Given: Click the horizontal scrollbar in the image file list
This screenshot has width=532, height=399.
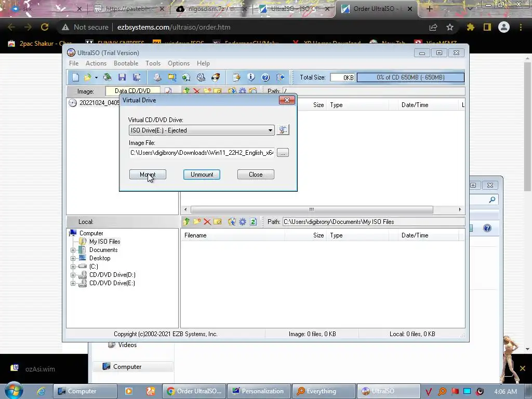Looking at the screenshot, I should point(312,209).
